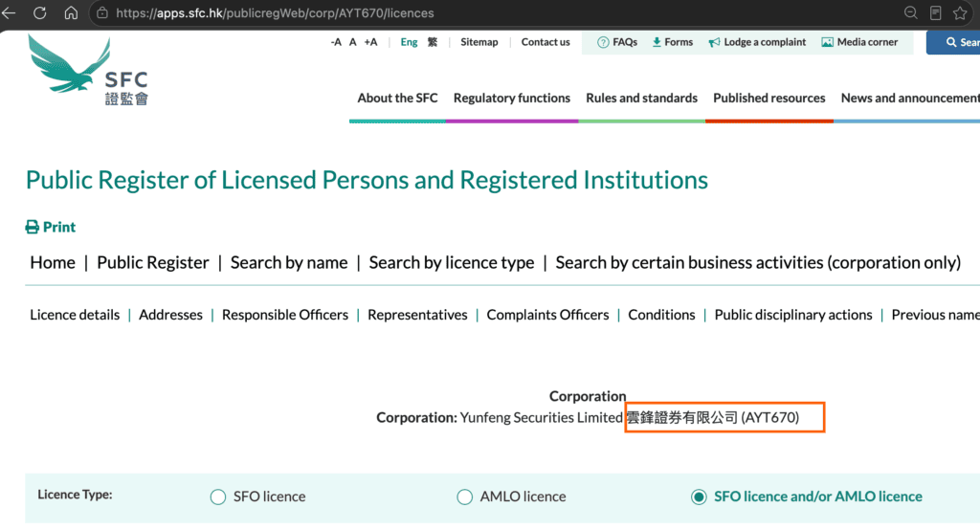Viewport: 980px width, 530px height.
Task: Click the Media corner picture icon
Action: click(827, 42)
